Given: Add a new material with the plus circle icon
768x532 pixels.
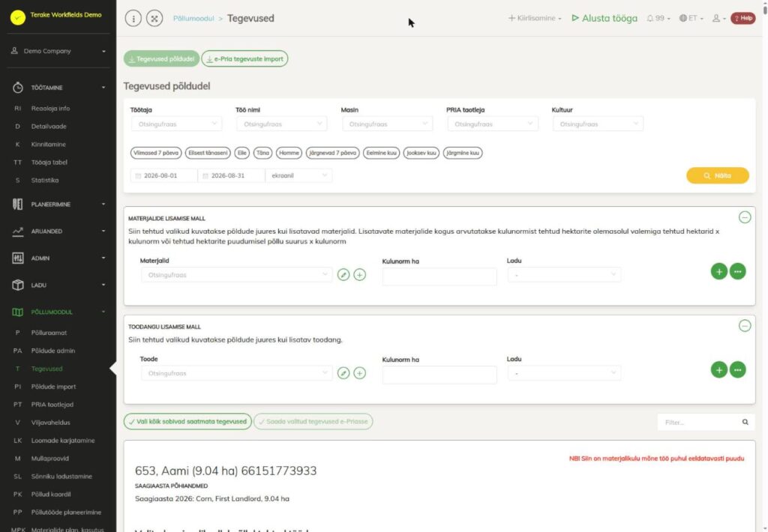Looking at the screenshot, I should click(359, 275).
